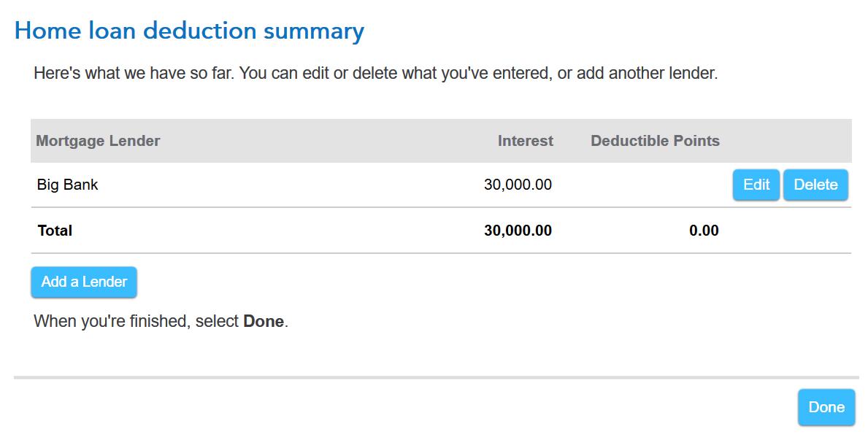The image size is (868, 440).
Task: Delete the Big Bank lender entry
Action: [x=815, y=185]
